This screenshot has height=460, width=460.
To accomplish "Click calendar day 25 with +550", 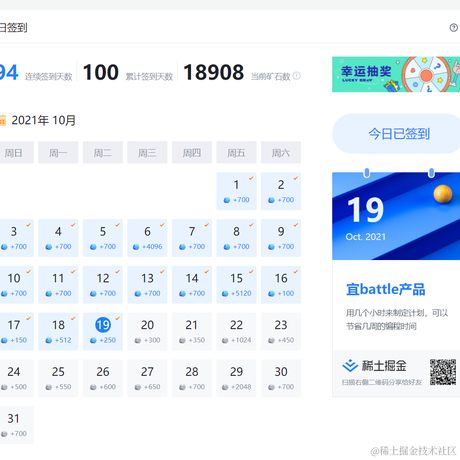I will coord(58,378).
